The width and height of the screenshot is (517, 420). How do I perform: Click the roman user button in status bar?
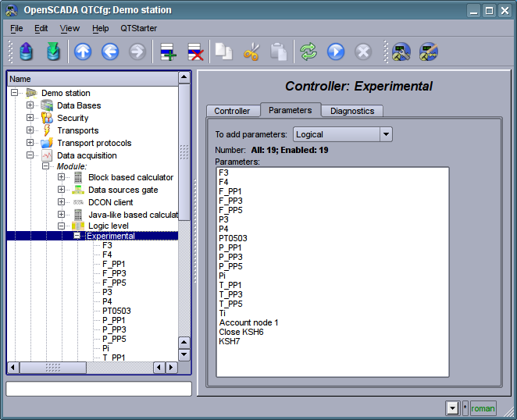coord(483,409)
